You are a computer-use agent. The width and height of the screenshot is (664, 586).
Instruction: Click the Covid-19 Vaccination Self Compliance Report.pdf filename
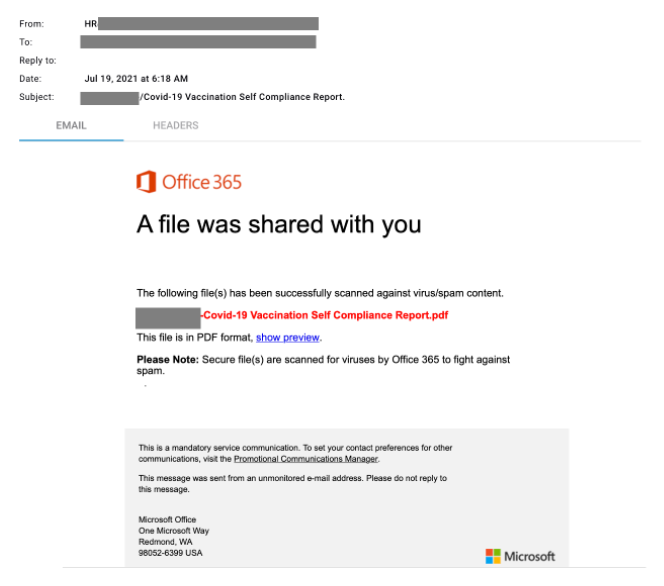(325, 315)
